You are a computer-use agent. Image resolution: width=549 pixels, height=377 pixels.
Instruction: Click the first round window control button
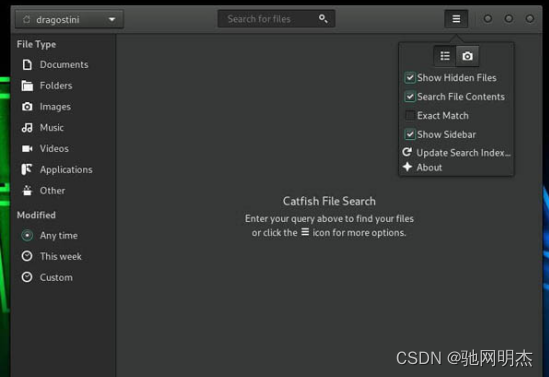(487, 19)
